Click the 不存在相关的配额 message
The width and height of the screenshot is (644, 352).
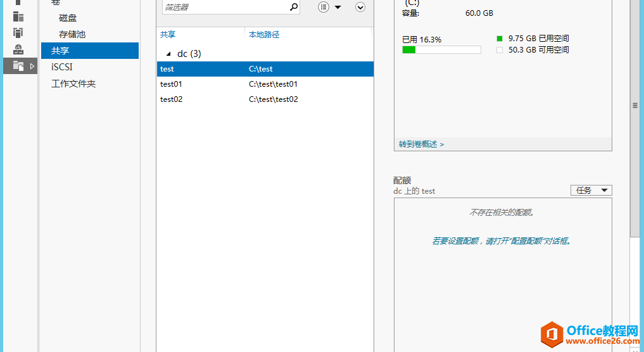[x=502, y=213]
